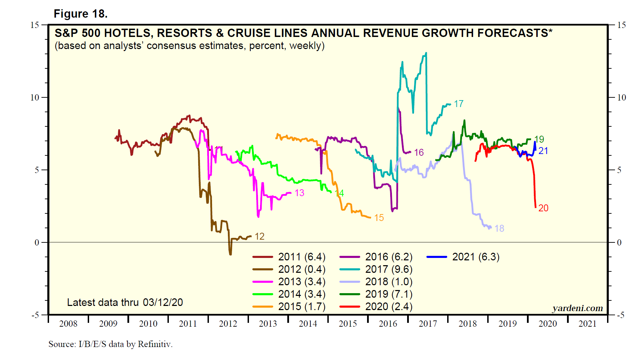Click the 2014 green legend swatch

(x=262, y=294)
